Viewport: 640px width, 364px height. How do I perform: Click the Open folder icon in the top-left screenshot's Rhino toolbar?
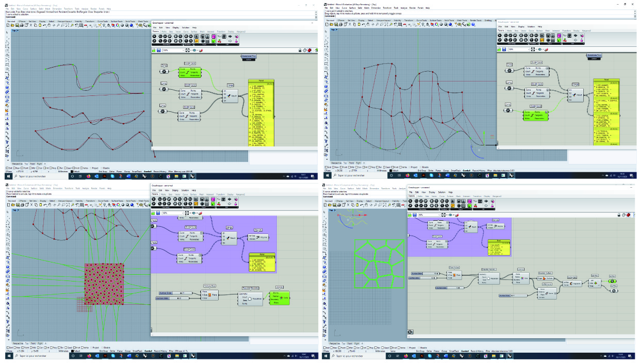coord(12,25)
